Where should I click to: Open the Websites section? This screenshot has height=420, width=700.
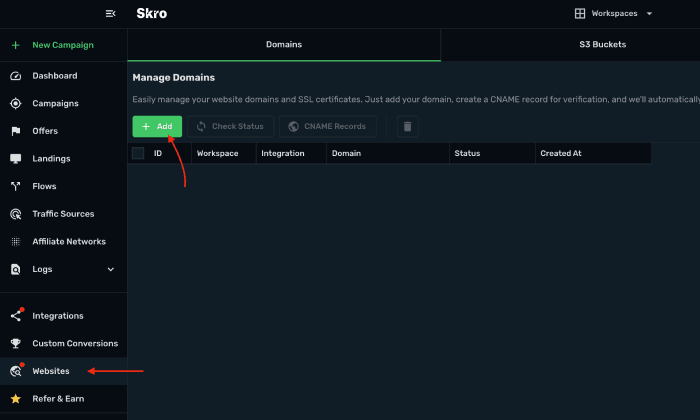click(x=51, y=371)
